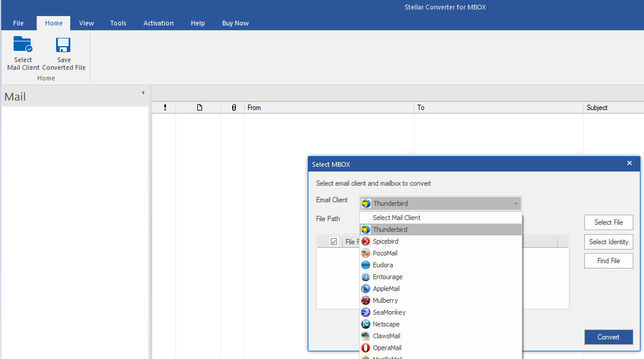Click the SeaMonkey icon in the list

(x=366, y=312)
